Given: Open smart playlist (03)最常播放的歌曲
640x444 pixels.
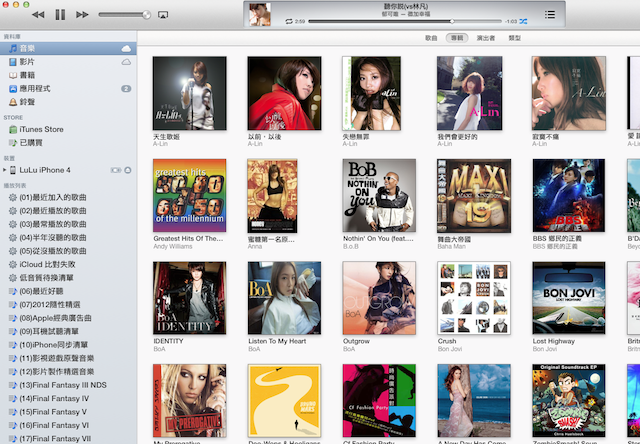Looking at the screenshot, I should click(x=68, y=224).
